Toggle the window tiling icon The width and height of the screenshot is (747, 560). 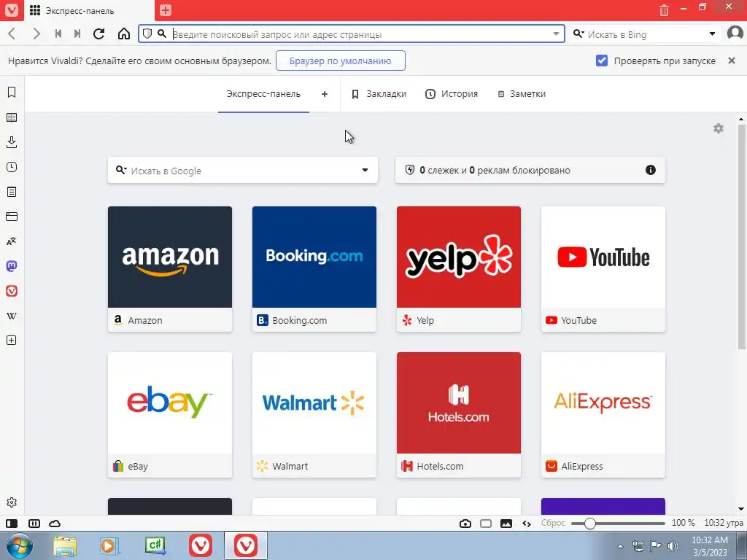pos(486,524)
